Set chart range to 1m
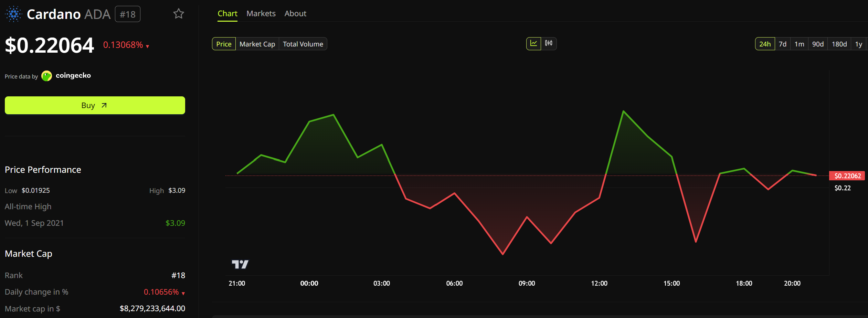The image size is (868, 318). [799, 44]
